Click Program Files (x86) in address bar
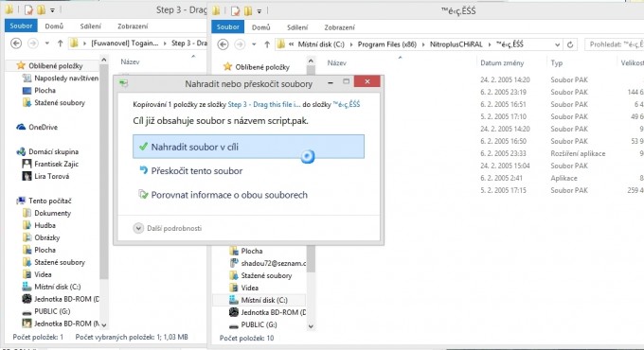The image size is (644, 350). point(387,44)
